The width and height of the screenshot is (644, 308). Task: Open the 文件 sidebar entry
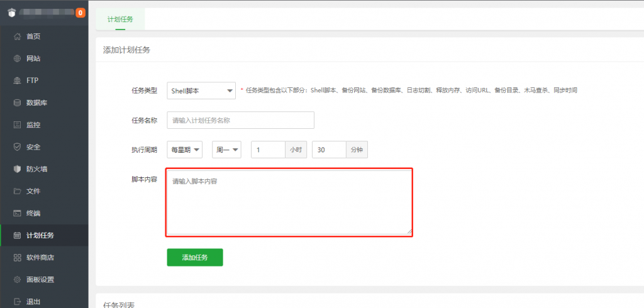tap(44, 191)
